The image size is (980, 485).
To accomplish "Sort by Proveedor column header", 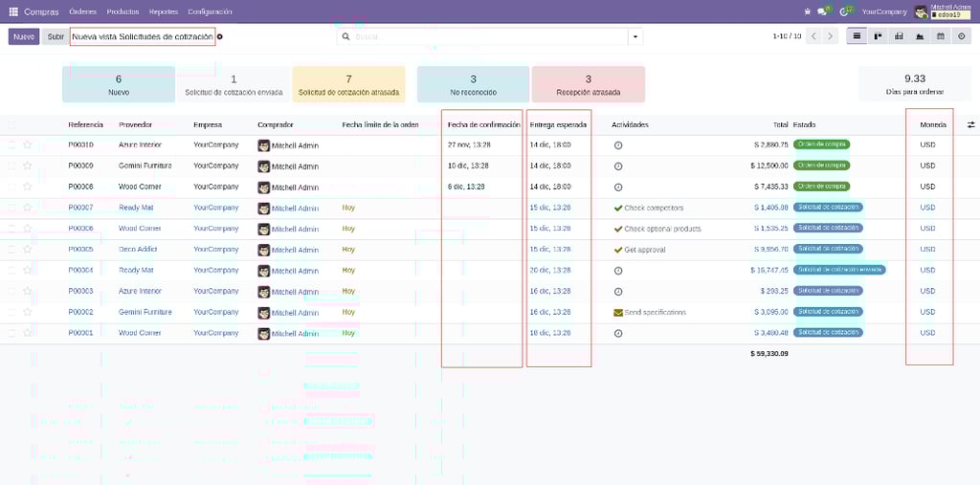I will pos(136,125).
